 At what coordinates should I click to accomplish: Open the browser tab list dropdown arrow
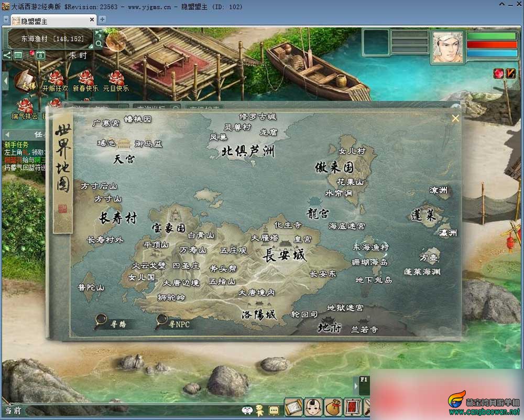tap(6, 19)
